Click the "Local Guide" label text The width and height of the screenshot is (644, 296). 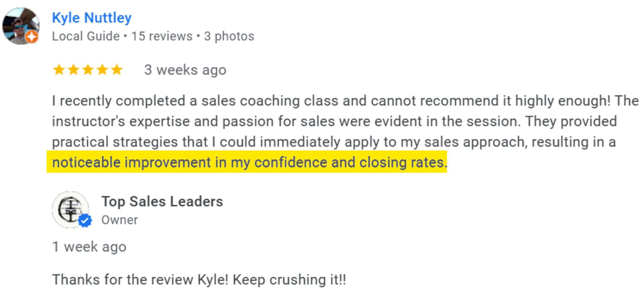[86, 36]
